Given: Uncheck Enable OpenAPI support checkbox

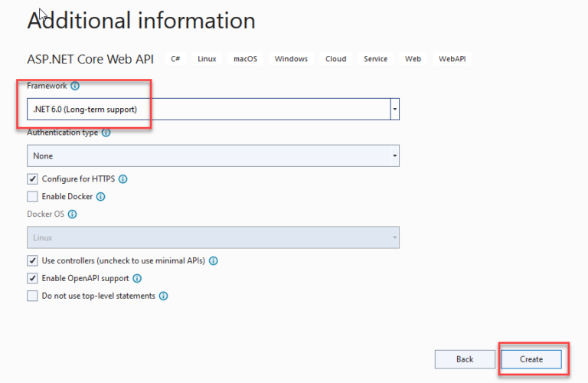Looking at the screenshot, I should coord(33,278).
